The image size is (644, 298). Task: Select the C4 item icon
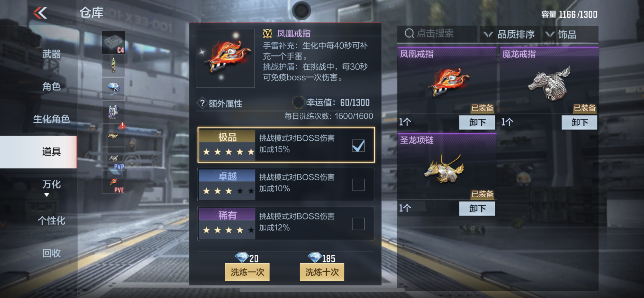click(x=113, y=43)
